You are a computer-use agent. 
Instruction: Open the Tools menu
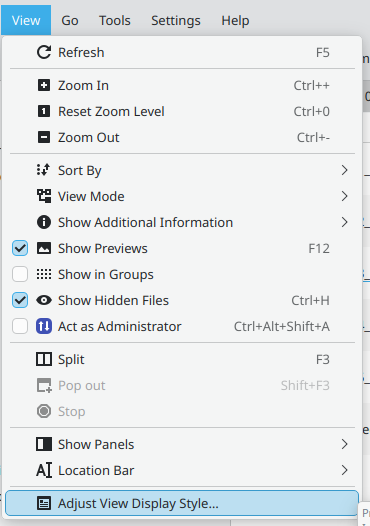tap(115, 21)
